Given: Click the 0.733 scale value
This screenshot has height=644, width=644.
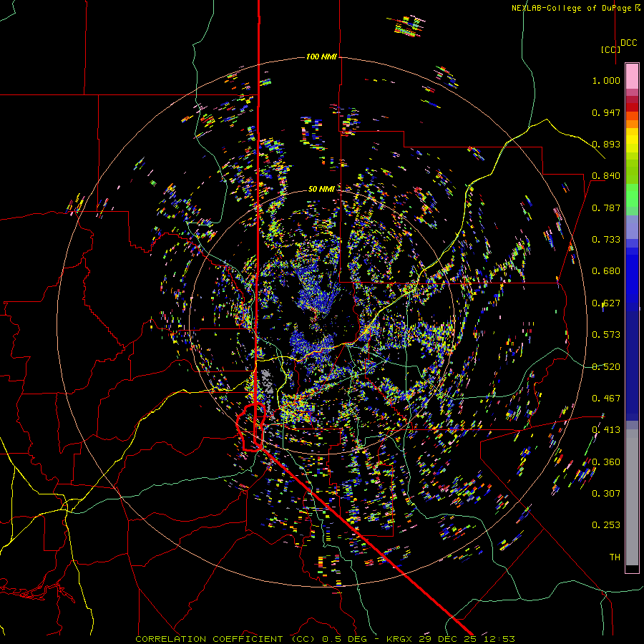Looking at the screenshot, I should [606, 240].
